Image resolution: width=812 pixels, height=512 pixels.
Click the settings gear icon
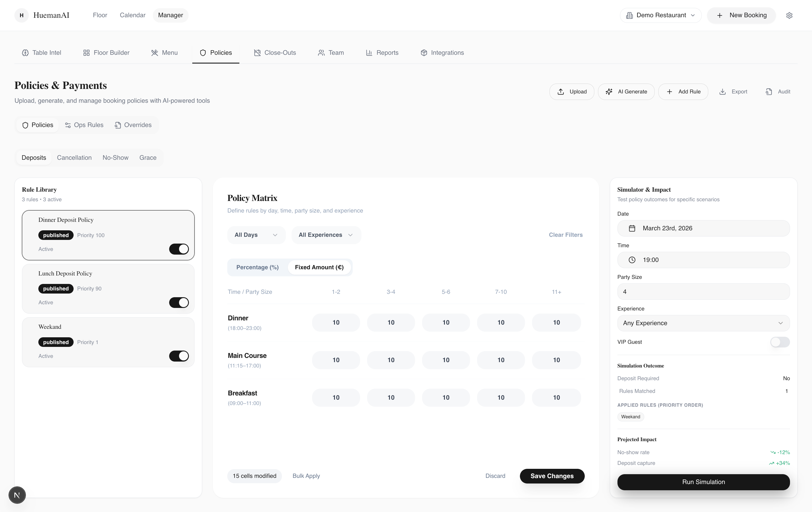[x=789, y=16]
